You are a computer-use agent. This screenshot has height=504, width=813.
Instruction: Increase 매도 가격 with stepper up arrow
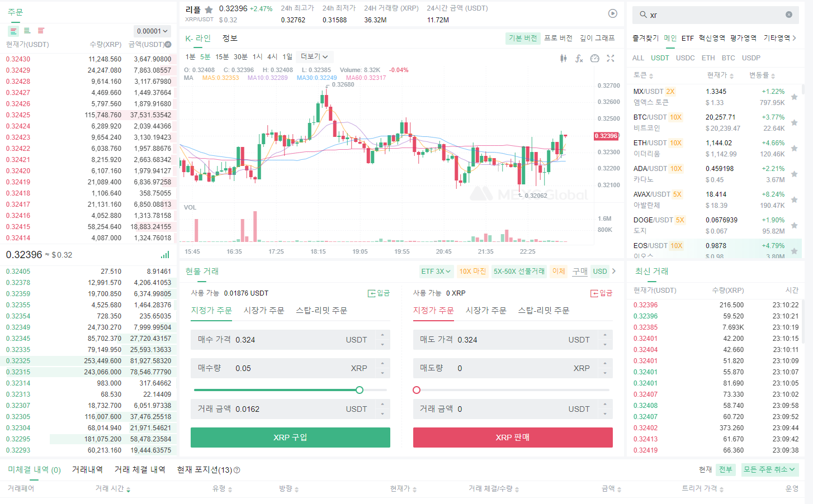tap(605, 335)
